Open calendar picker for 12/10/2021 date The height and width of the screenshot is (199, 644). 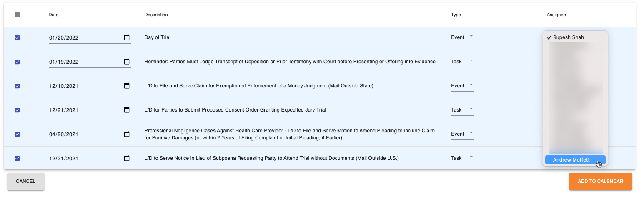click(x=127, y=86)
